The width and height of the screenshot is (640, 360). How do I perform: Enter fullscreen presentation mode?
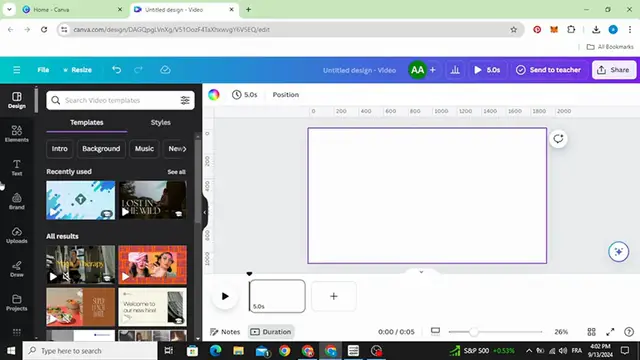pyautogui.click(x=610, y=332)
